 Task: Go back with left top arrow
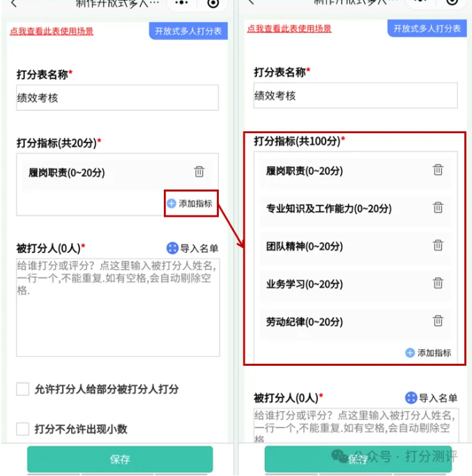pyautogui.click(x=14, y=3)
